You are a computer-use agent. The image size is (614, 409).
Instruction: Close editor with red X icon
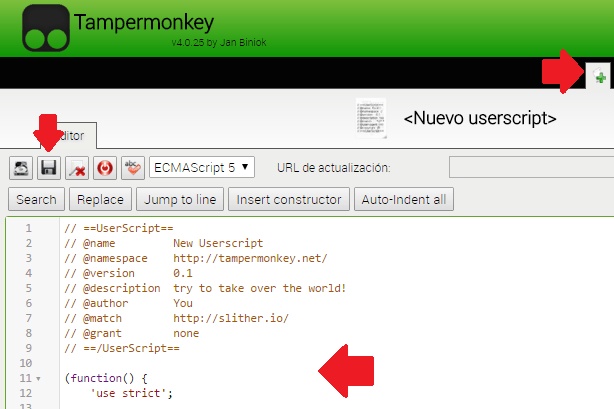[77, 168]
